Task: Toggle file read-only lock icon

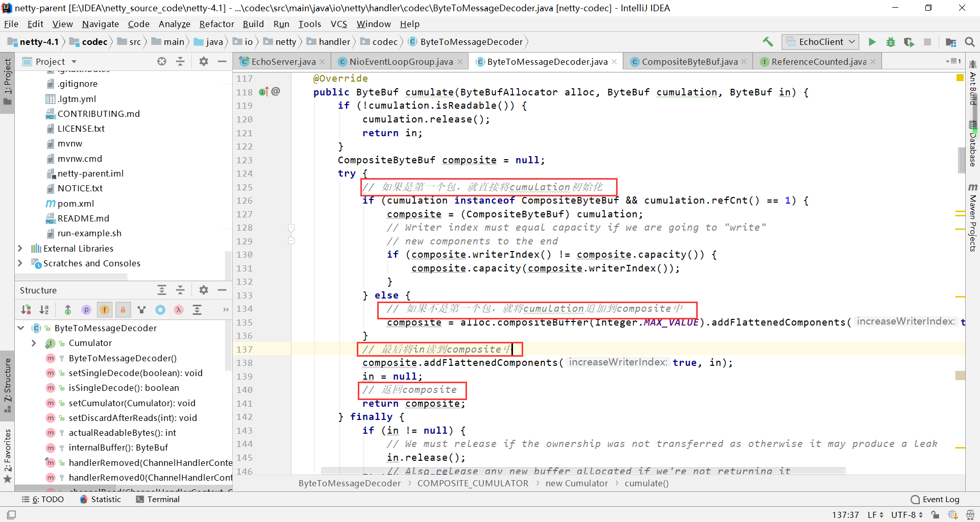Action: 935,514
